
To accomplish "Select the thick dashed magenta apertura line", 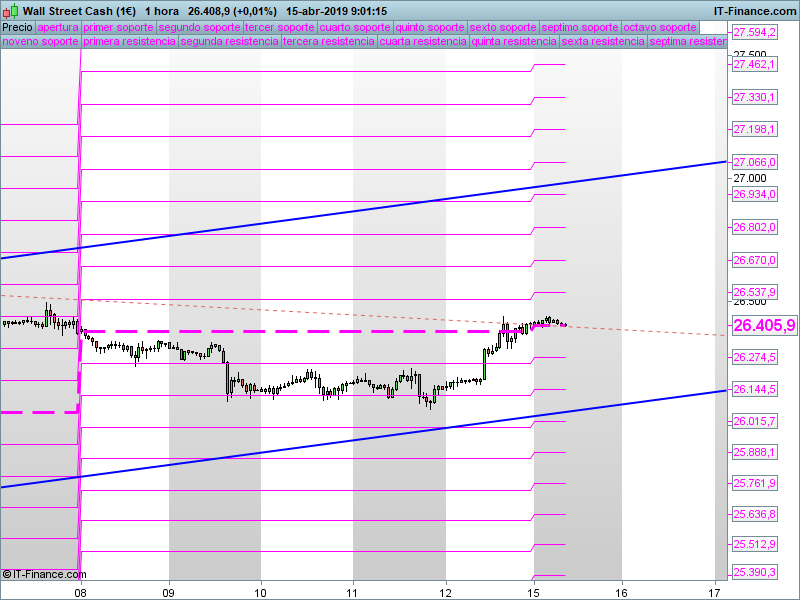I will point(306,332).
